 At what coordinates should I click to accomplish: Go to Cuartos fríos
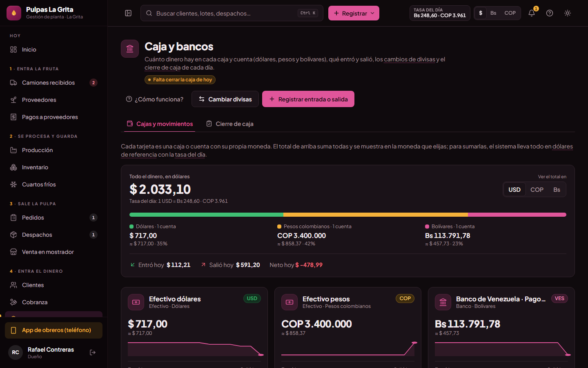point(53,184)
